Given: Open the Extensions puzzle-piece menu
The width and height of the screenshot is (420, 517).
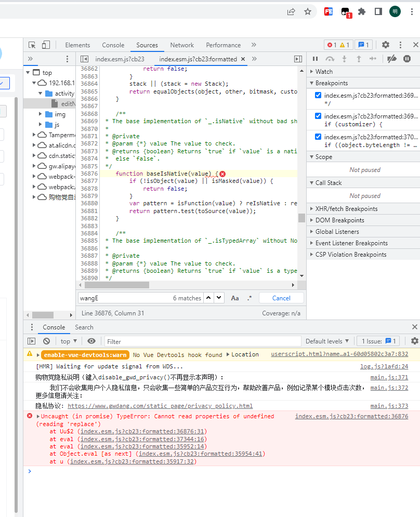Looking at the screenshot, I should (362, 12).
